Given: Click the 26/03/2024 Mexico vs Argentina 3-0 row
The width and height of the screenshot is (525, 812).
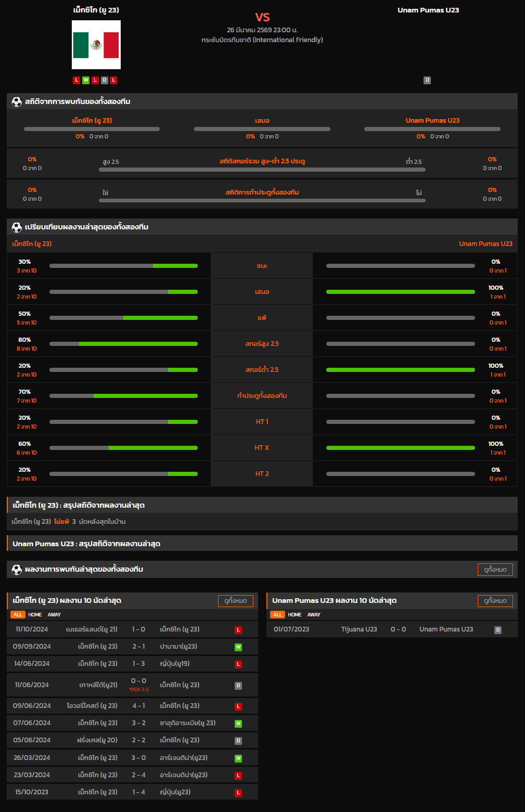Looking at the screenshot, I should point(132,758).
